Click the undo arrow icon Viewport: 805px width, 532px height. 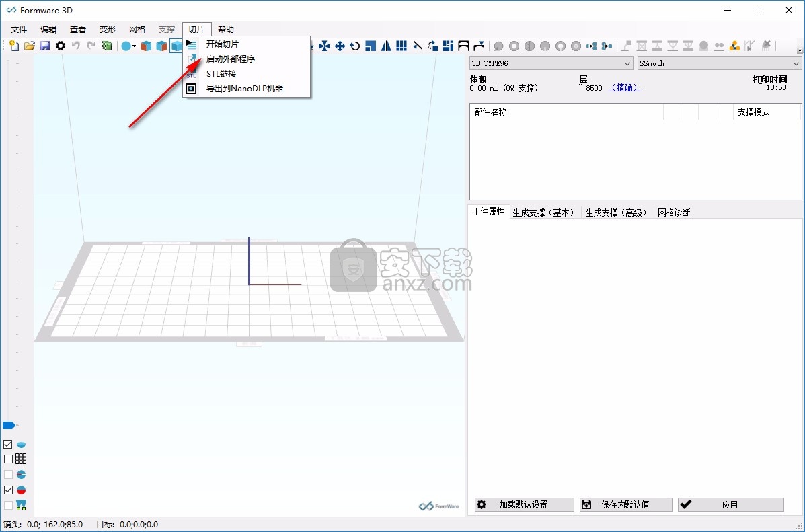(76, 46)
